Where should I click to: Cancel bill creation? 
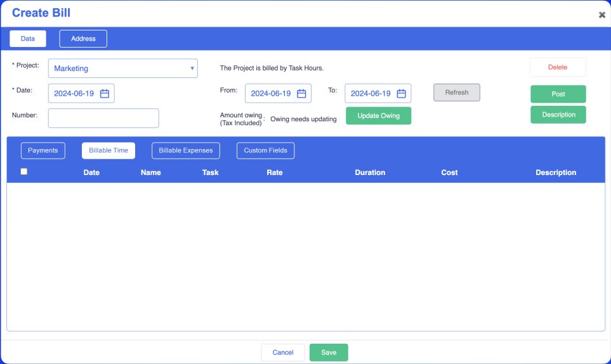(283, 353)
